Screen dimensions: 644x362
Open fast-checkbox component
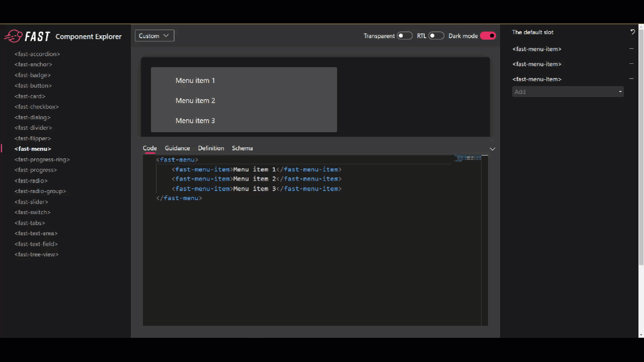click(37, 107)
